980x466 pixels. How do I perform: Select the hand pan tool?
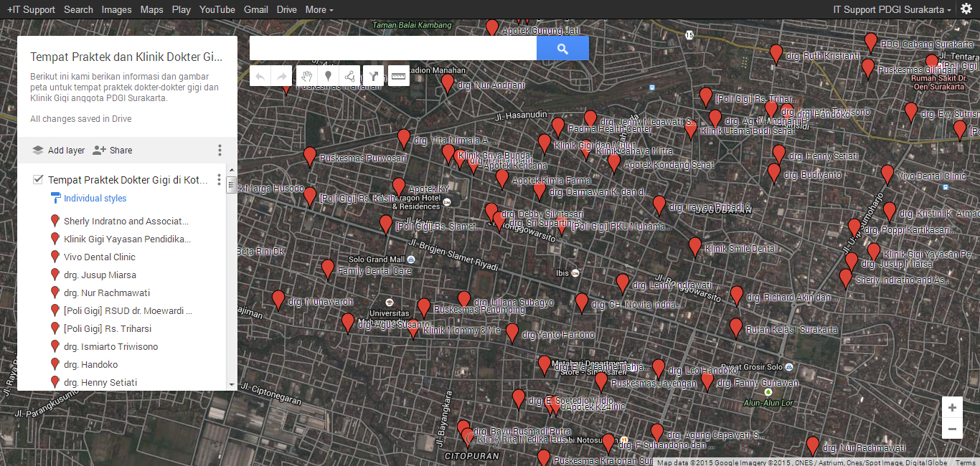306,76
